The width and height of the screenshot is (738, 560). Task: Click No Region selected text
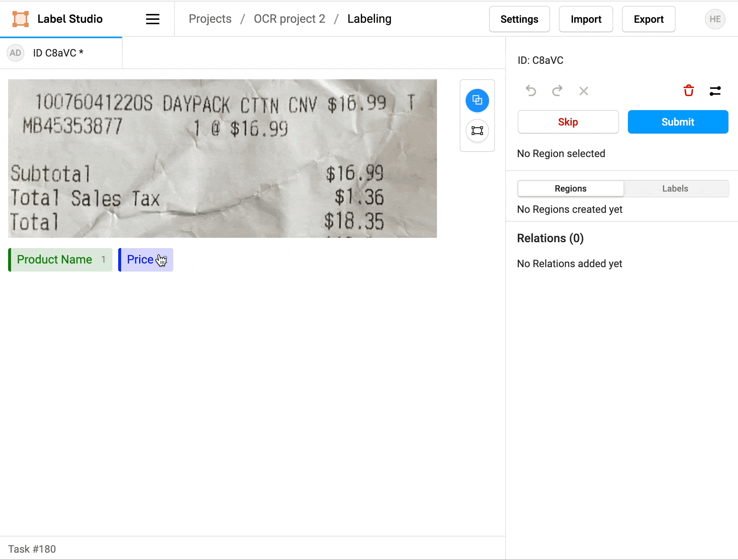pyautogui.click(x=561, y=153)
